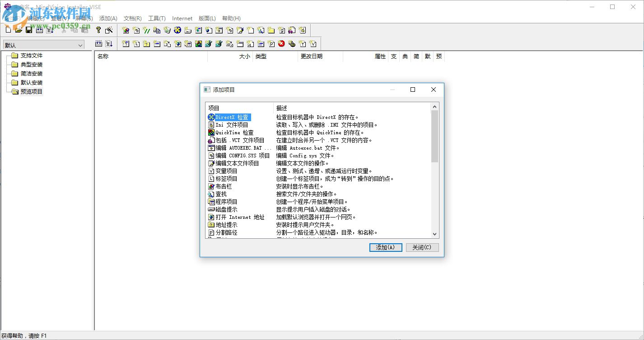Sort by the 更改日期 column header

pyautogui.click(x=321, y=57)
